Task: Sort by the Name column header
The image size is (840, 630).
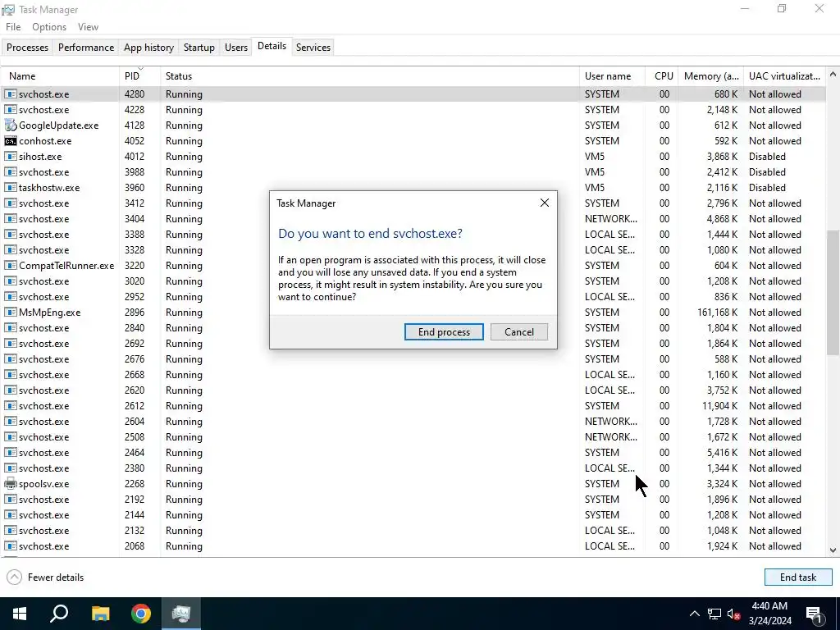Action: [60, 76]
